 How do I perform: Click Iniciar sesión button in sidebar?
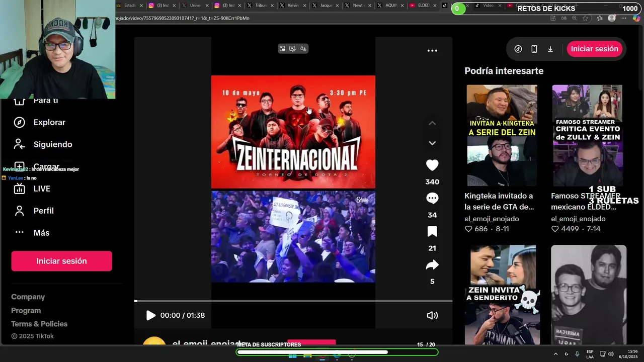click(x=61, y=261)
